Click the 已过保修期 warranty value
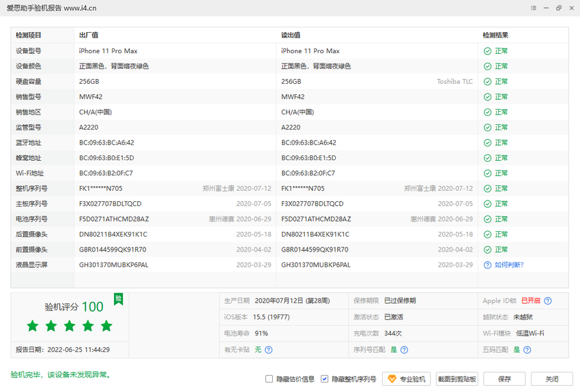This screenshot has width=580, height=392. 400,301
